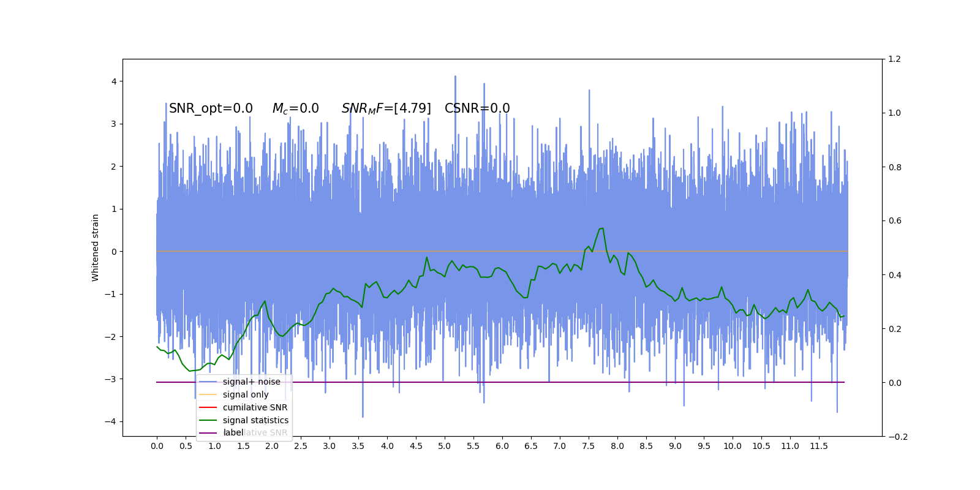Click the left y-axis tick label '−1'
The image size is (980, 490).
pos(110,294)
